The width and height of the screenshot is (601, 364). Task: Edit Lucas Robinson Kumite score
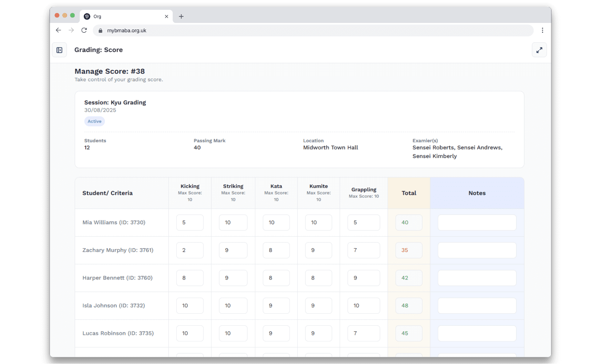[318, 333]
